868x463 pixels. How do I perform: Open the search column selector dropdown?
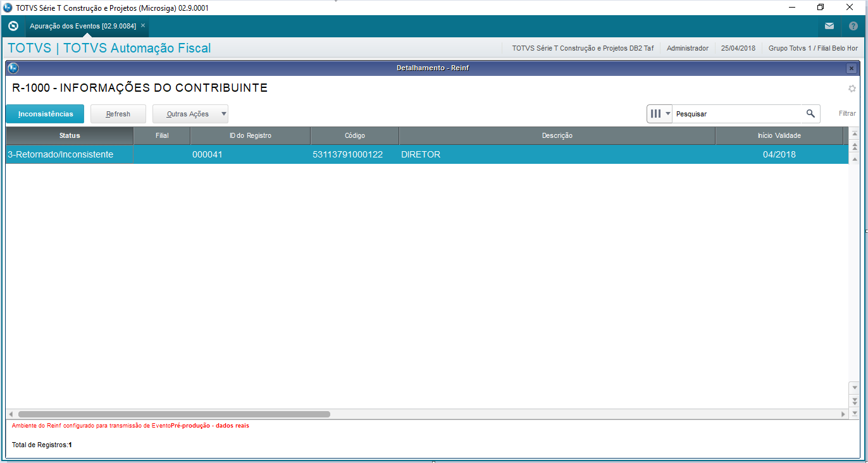tap(660, 114)
